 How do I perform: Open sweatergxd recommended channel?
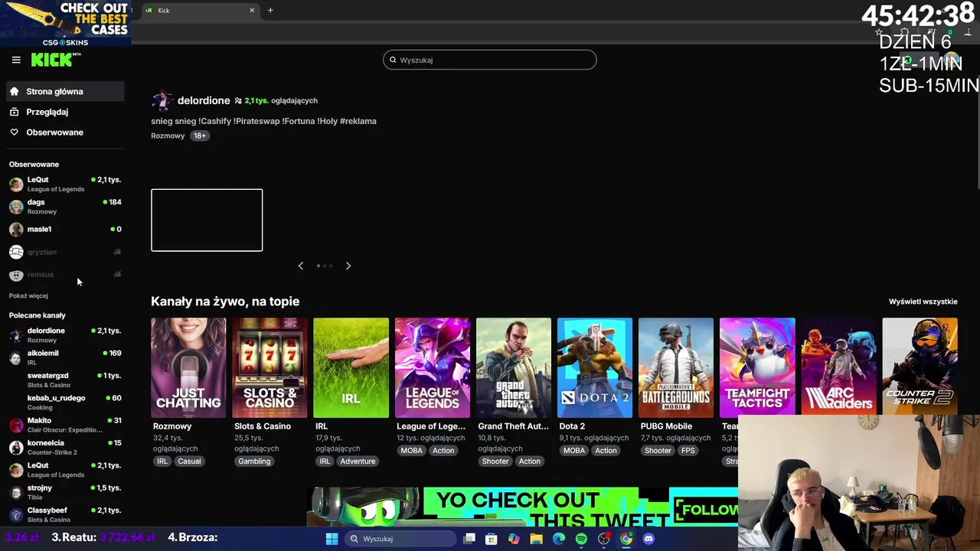click(x=65, y=380)
